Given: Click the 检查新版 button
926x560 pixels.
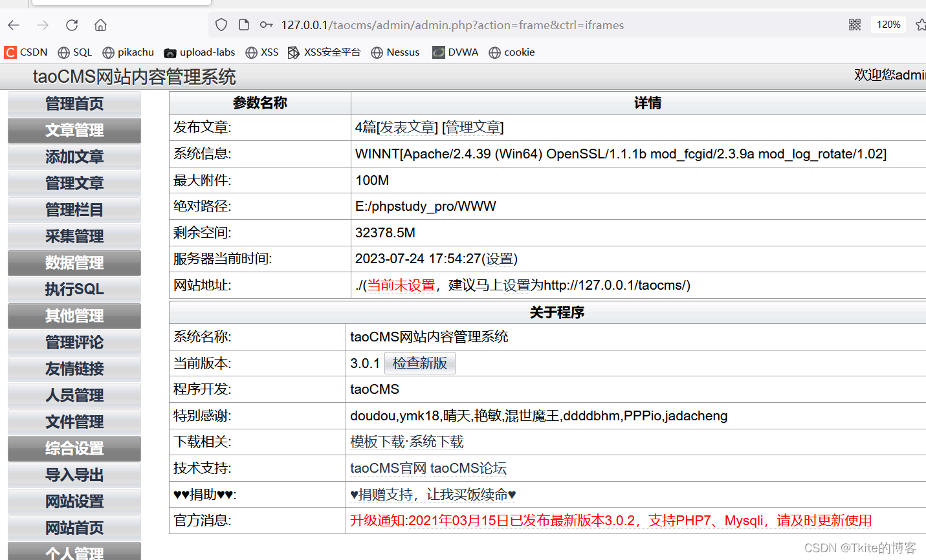Looking at the screenshot, I should pyautogui.click(x=419, y=363).
